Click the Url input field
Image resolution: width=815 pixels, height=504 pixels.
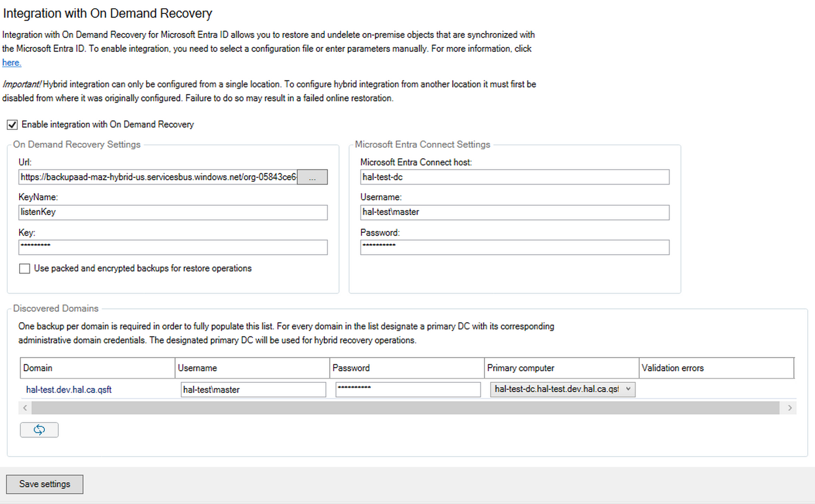click(158, 177)
